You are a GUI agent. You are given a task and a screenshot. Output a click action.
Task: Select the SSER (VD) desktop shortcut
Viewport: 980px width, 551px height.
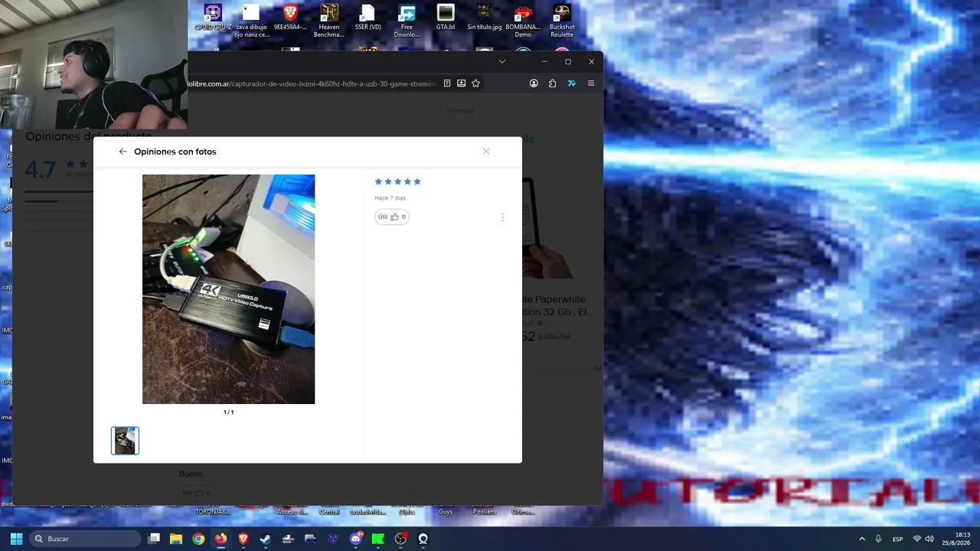click(x=368, y=18)
